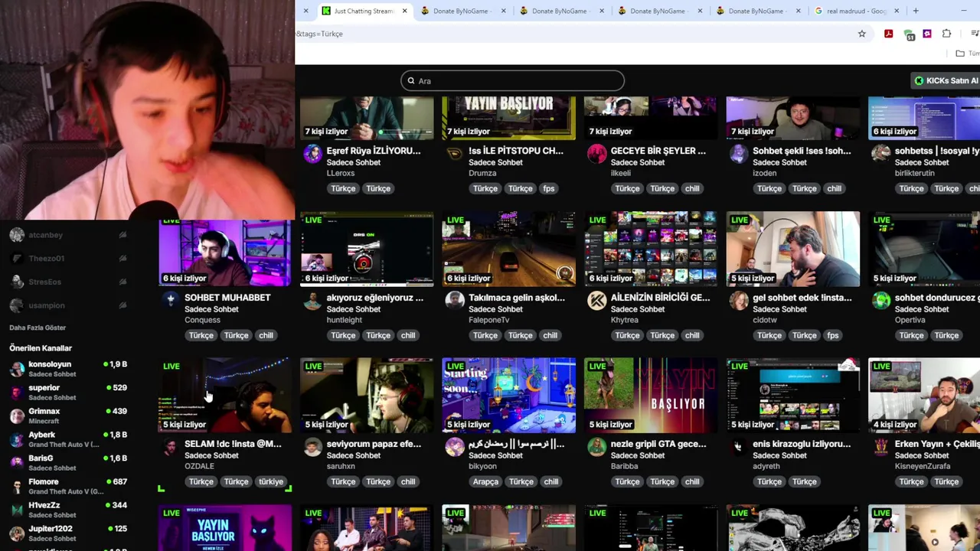Open ikeeli channel avatar
980x551 pixels.
tap(596, 154)
